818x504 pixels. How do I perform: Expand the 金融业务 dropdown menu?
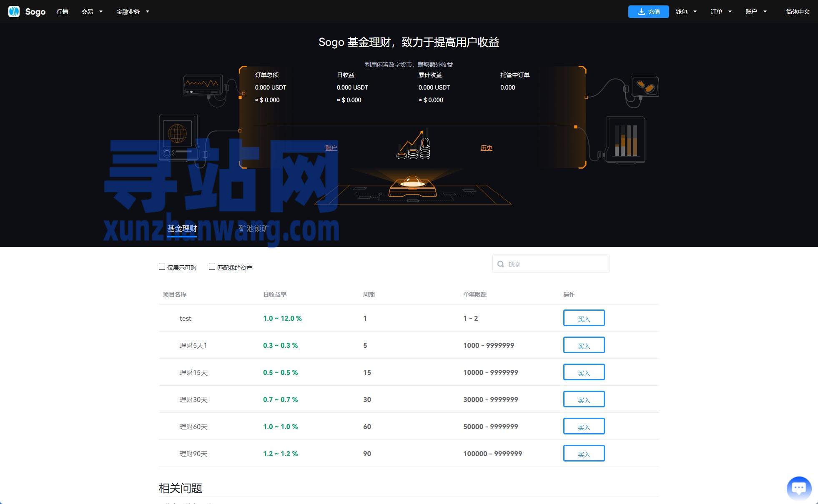click(133, 12)
